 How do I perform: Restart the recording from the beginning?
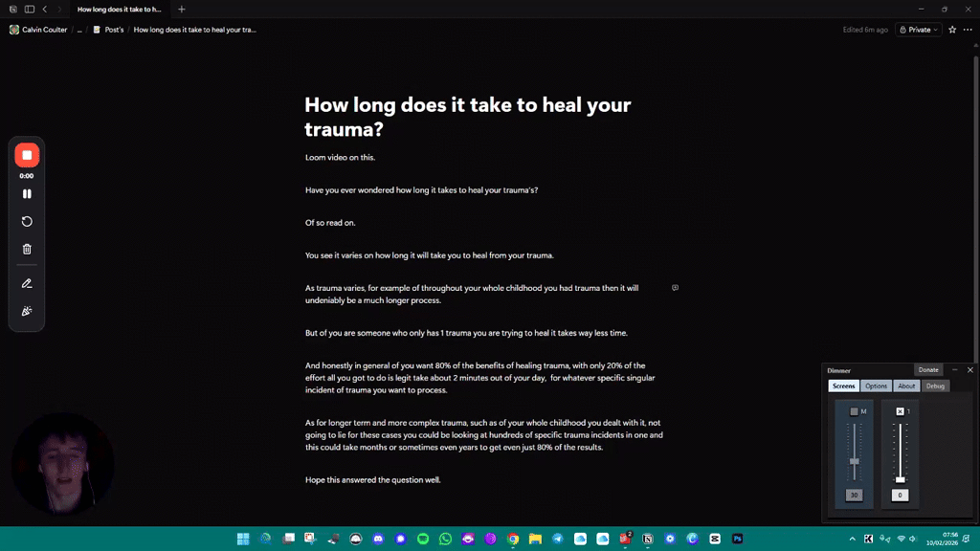(27, 221)
